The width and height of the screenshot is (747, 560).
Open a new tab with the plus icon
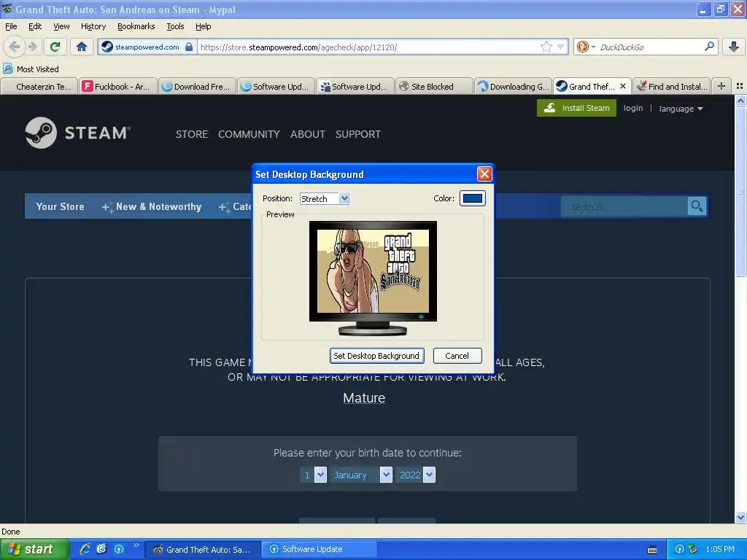(721, 86)
